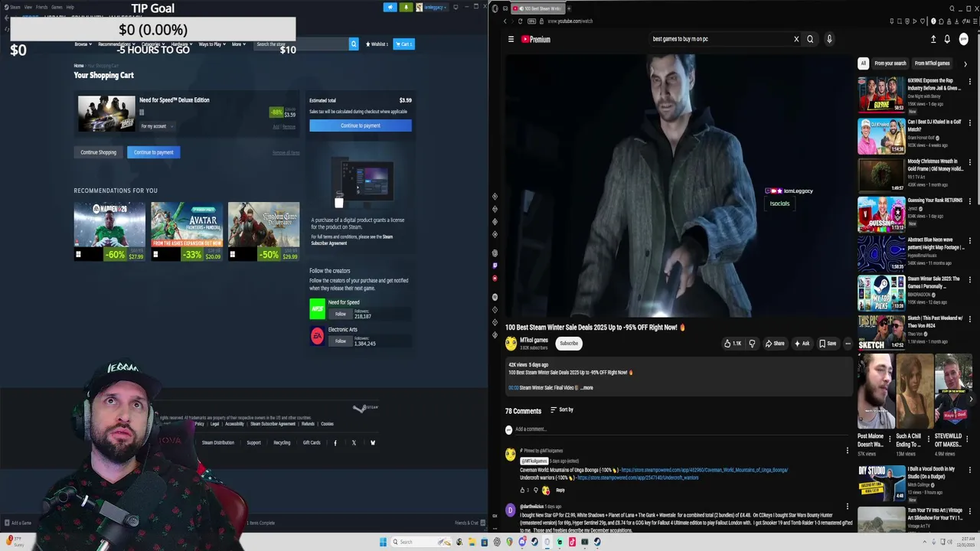Click Reply on pinned comment
The image size is (980, 551).
560,491
